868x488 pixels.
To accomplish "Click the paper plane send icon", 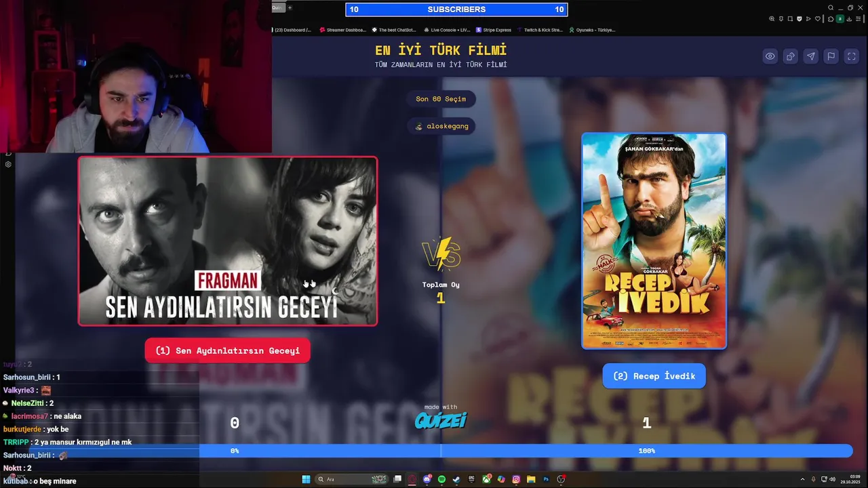I will click(810, 56).
